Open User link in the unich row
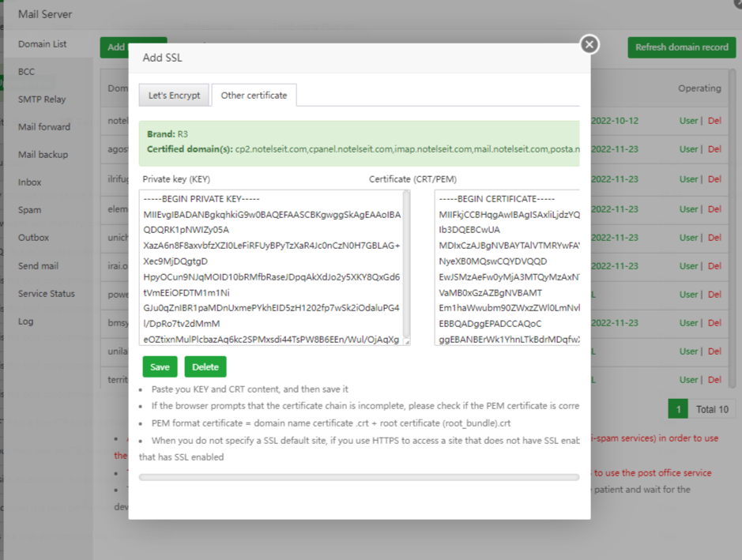Screen dimensions: 742x560 coord(688,238)
